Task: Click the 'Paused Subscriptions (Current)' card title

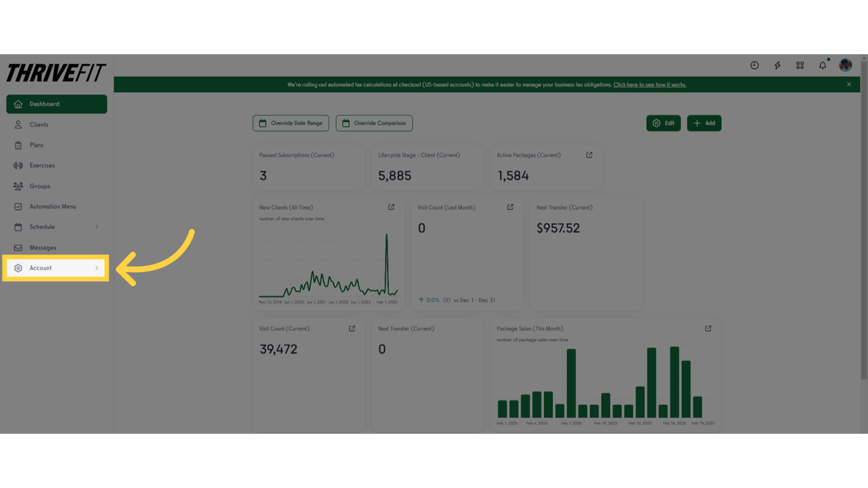Action: [297, 155]
